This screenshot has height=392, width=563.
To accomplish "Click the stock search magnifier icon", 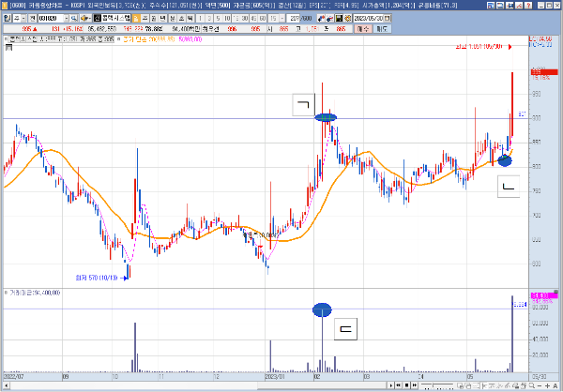I will tap(73, 19).
